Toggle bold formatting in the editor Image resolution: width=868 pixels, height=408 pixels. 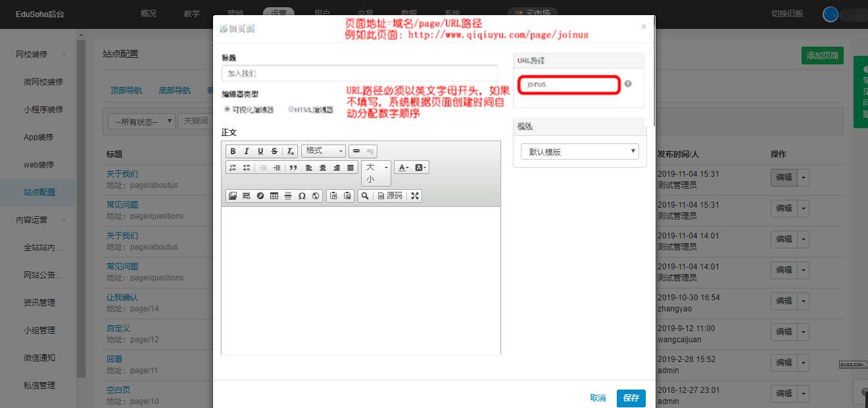(x=233, y=151)
